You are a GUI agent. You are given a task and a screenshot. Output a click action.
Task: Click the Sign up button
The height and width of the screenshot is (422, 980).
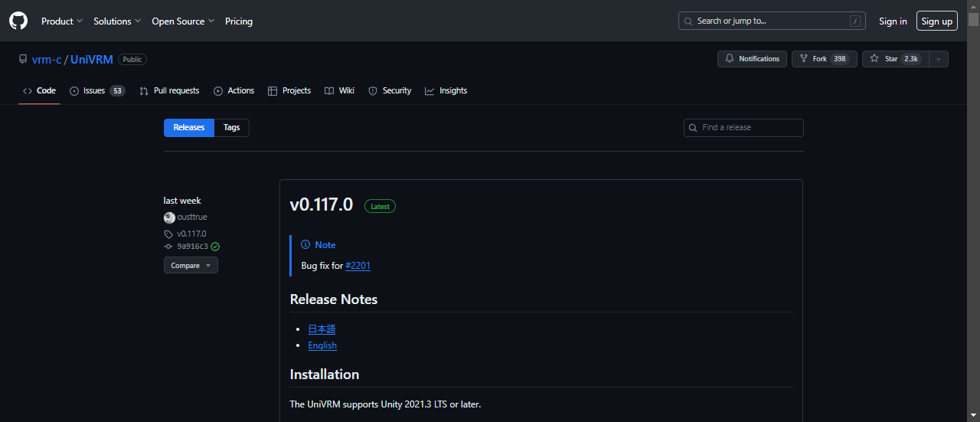(x=936, y=21)
